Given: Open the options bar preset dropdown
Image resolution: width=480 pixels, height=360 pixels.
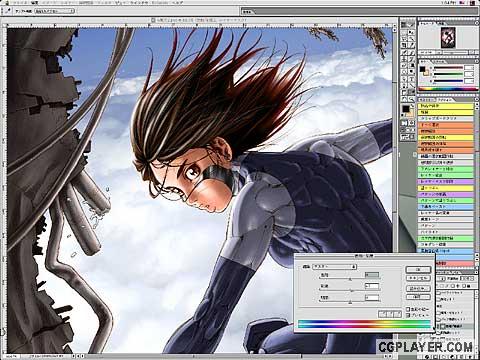Looking at the screenshot, I should (x=54, y=11).
